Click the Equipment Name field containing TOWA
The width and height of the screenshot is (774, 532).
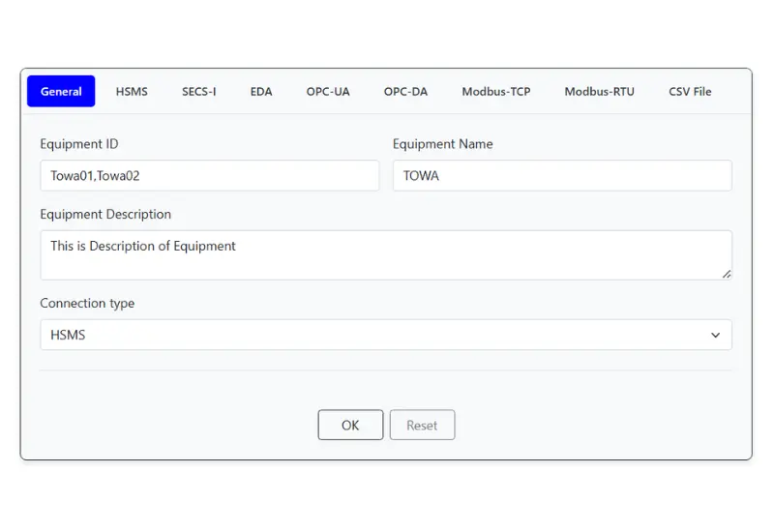[x=562, y=176]
